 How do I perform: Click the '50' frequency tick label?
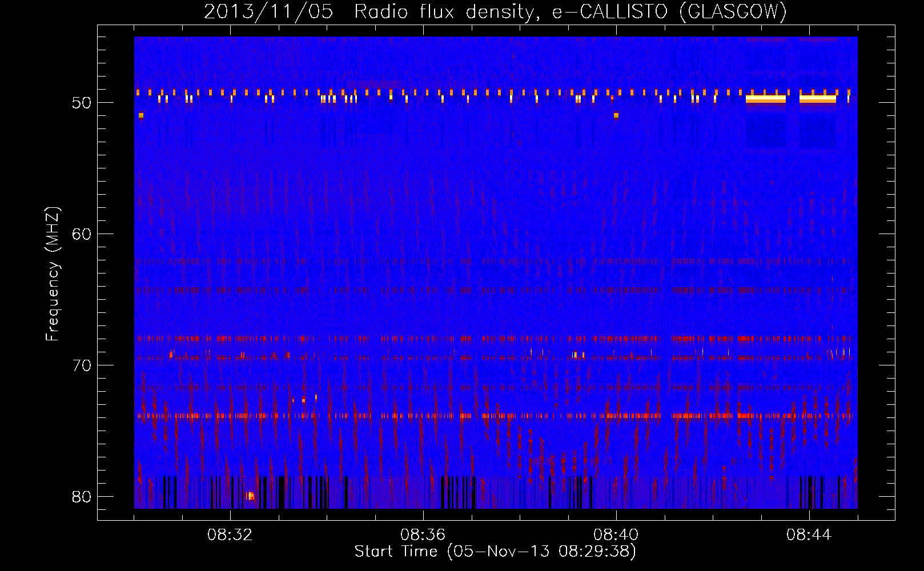(82, 103)
